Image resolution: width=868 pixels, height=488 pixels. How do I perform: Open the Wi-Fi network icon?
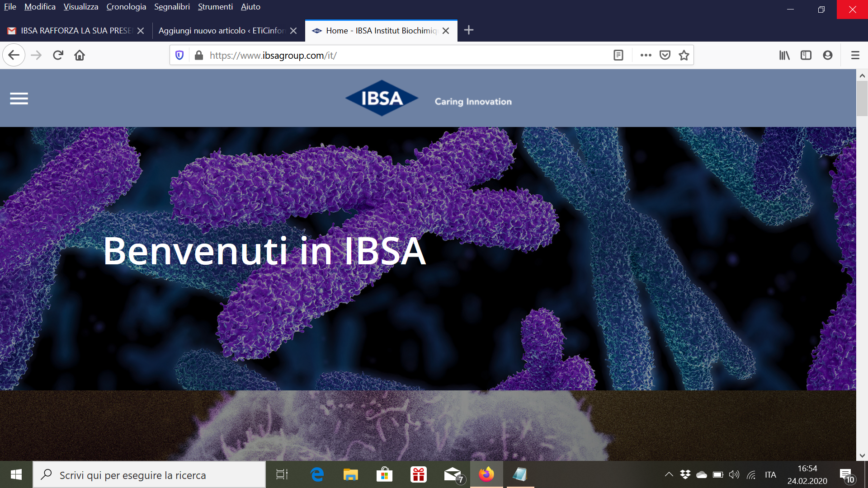[751, 474]
